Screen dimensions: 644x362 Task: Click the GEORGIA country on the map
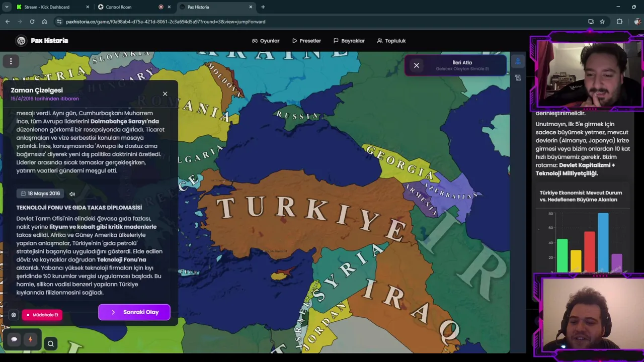click(x=401, y=162)
